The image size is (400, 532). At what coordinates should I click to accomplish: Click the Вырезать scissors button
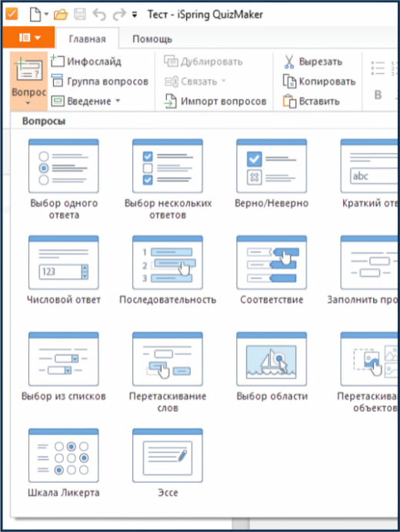point(313,62)
